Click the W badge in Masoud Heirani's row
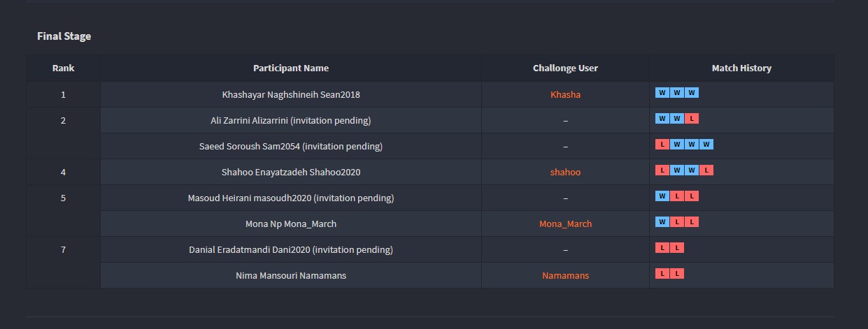This screenshot has height=329, width=868. 662,196
